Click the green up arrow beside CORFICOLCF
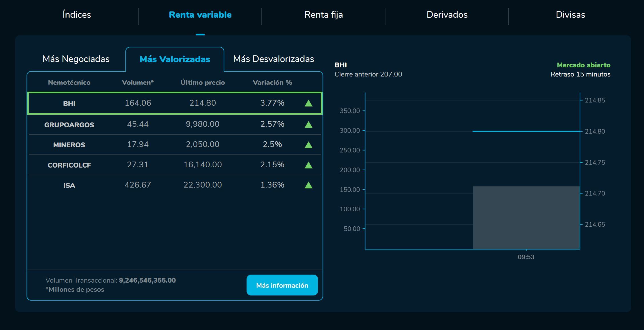 point(308,165)
